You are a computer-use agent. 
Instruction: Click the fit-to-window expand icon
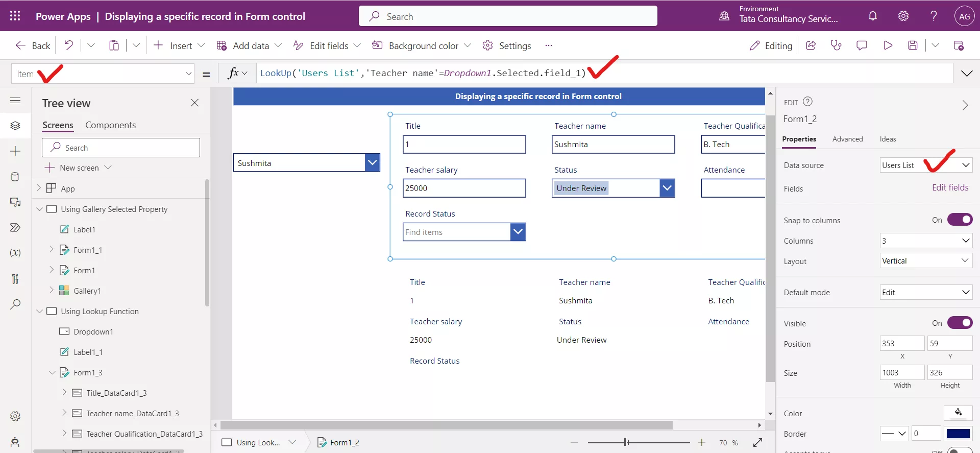tap(758, 442)
